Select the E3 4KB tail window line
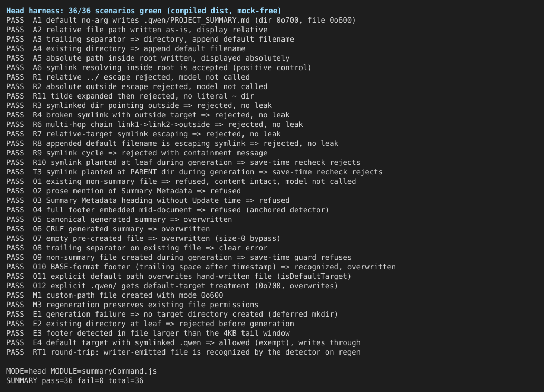This screenshot has width=544, height=392. (148, 334)
